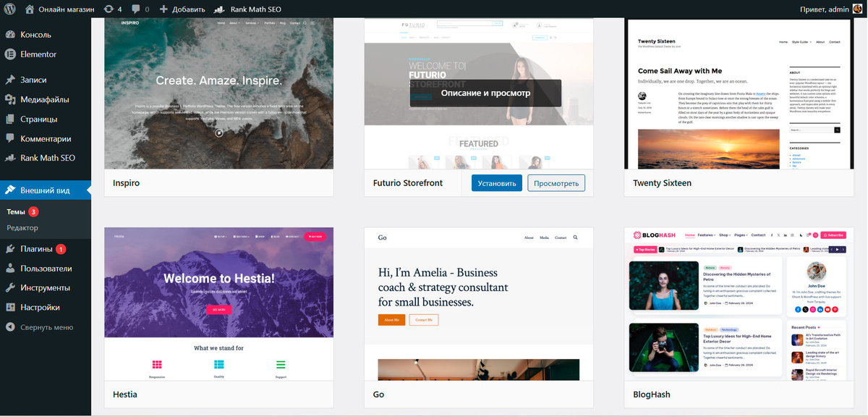Click the Twenty Sixteen theme name
The height and width of the screenshot is (417, 868).
pyautogui.click(x=662, y=183)
